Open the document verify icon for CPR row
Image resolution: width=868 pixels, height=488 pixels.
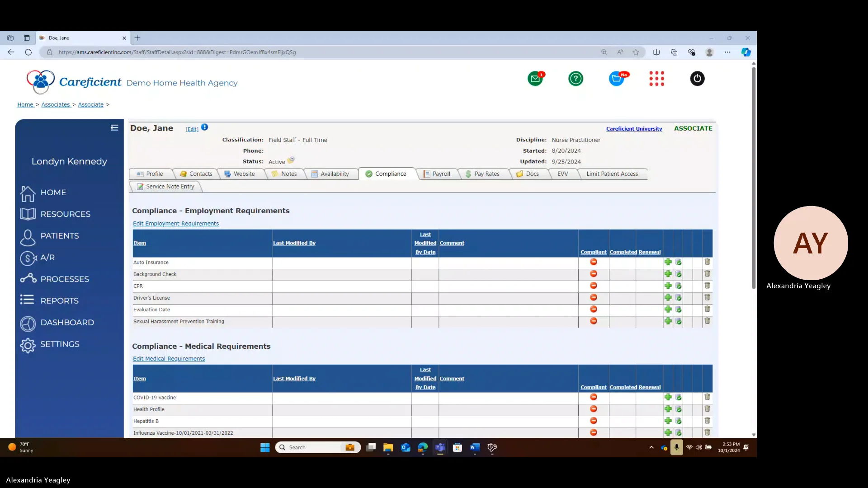point(679,286)
